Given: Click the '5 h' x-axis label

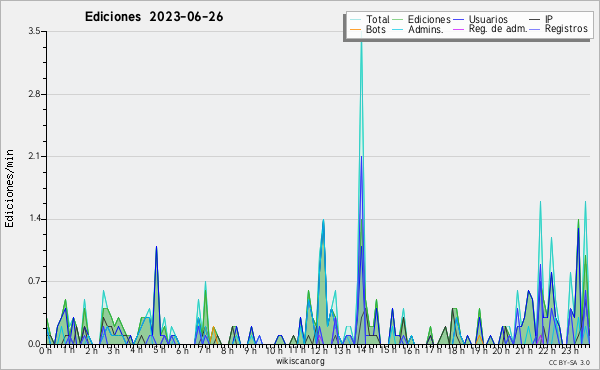Looking at the screenshot, I should [x=159, y=350].
